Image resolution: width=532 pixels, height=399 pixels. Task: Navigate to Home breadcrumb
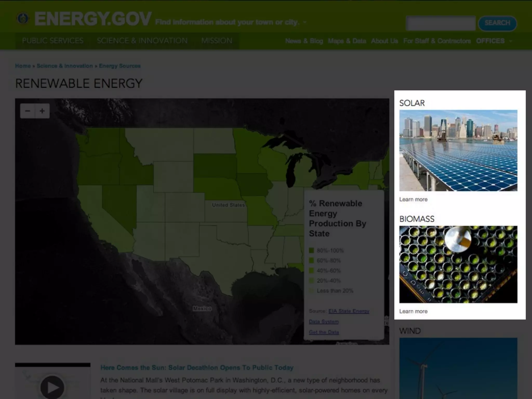pos(23,66)
